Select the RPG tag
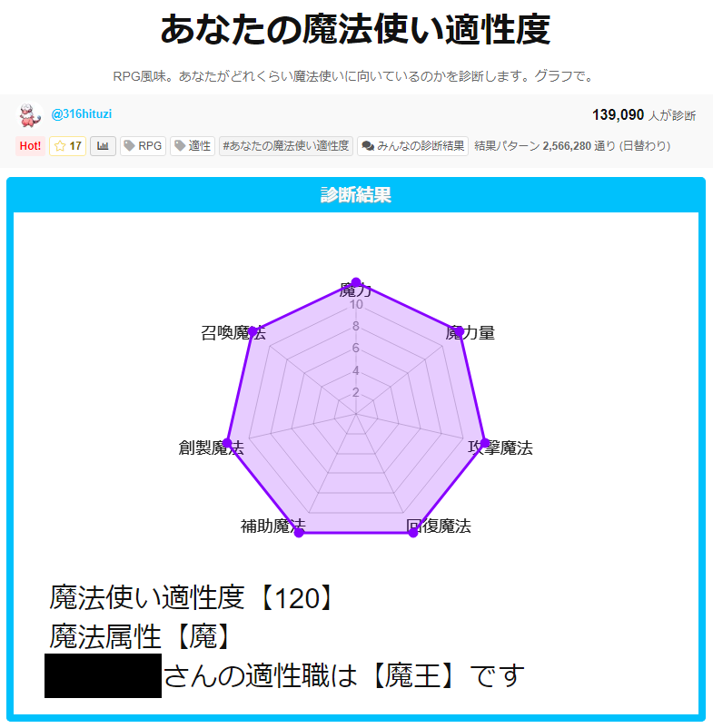Screen dimensions: 713x728 (x=143, y=145)
